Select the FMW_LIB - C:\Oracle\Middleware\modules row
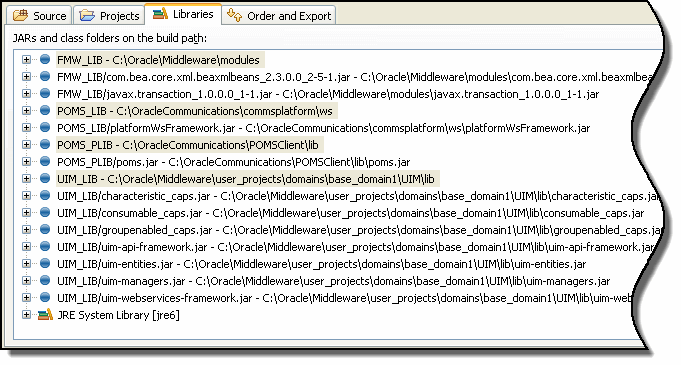Viewport: 681px width, 365px height. (x=159, y=60)
